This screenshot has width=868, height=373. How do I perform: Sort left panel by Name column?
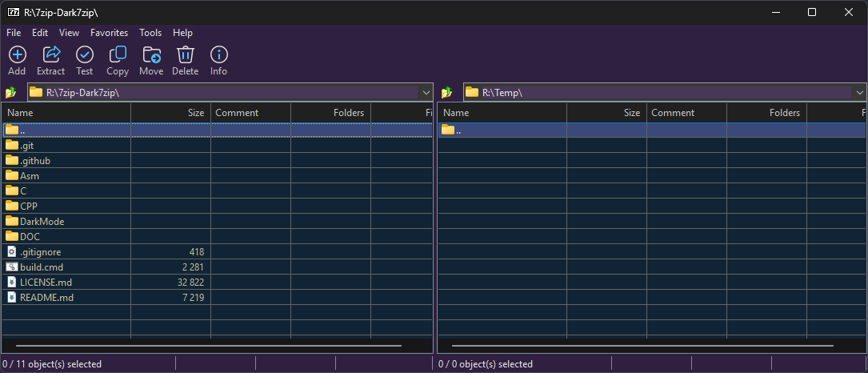point(66,113)
